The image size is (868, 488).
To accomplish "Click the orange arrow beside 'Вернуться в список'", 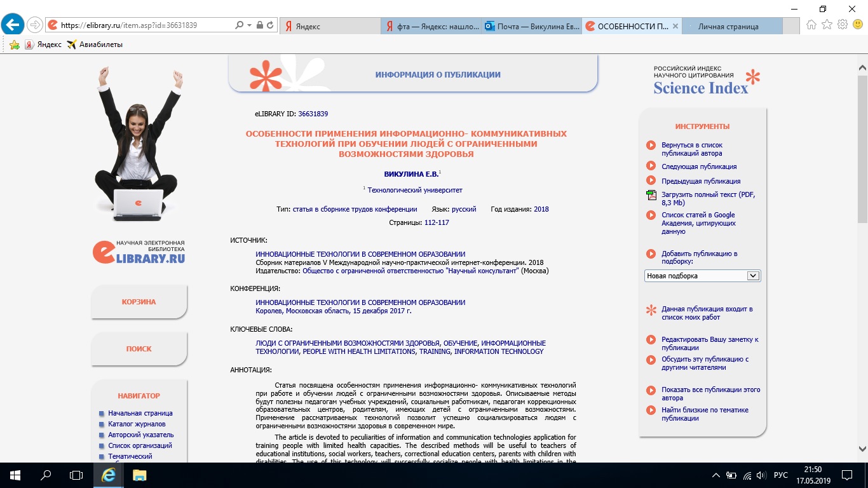I will 651,146.
